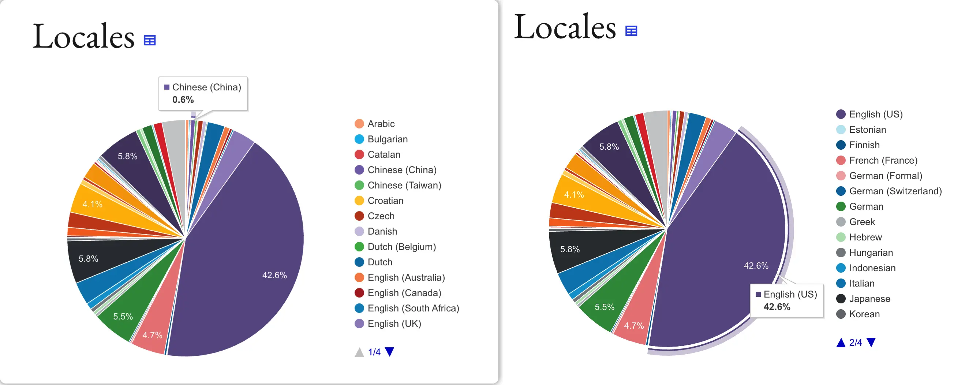Click English (US) in right legend
Screen dimensions: 980x385
click(x=870, y=114)
